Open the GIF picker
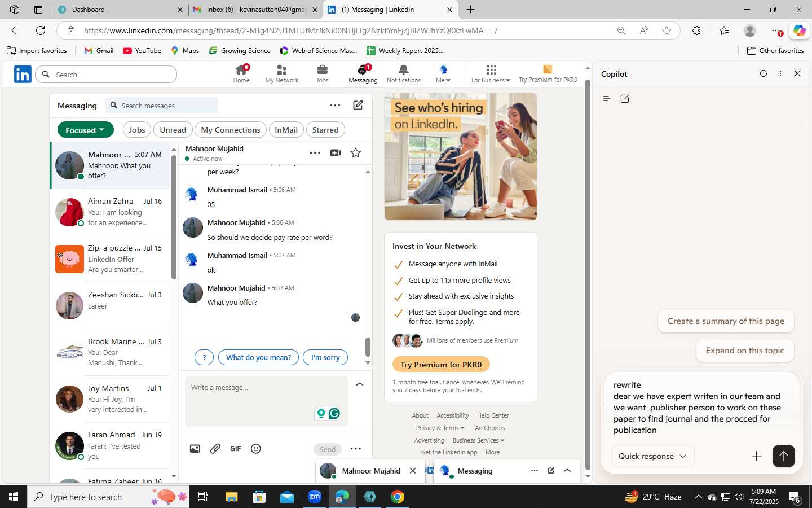Screen dimensions: 812x508 point(236,449)
